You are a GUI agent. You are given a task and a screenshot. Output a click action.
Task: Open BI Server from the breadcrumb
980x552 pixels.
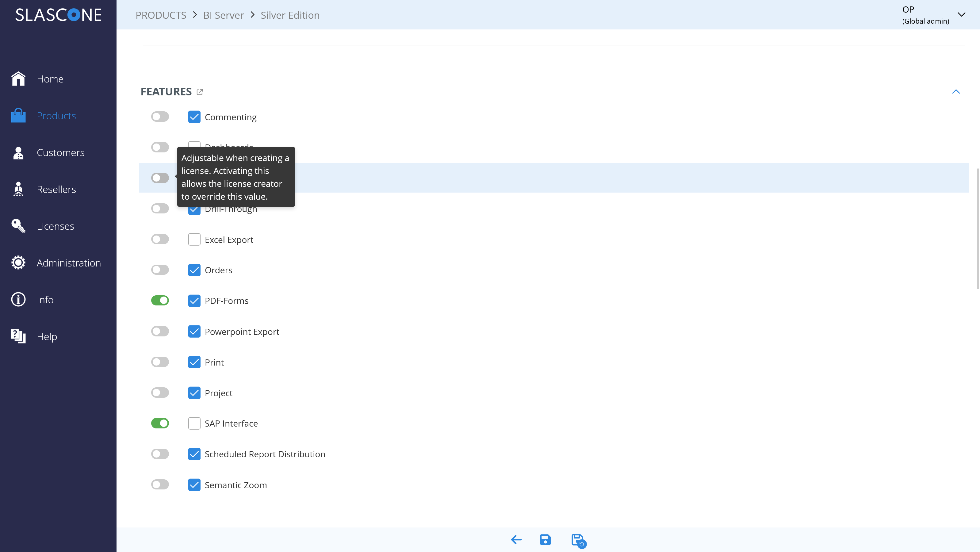coord(223,15)
